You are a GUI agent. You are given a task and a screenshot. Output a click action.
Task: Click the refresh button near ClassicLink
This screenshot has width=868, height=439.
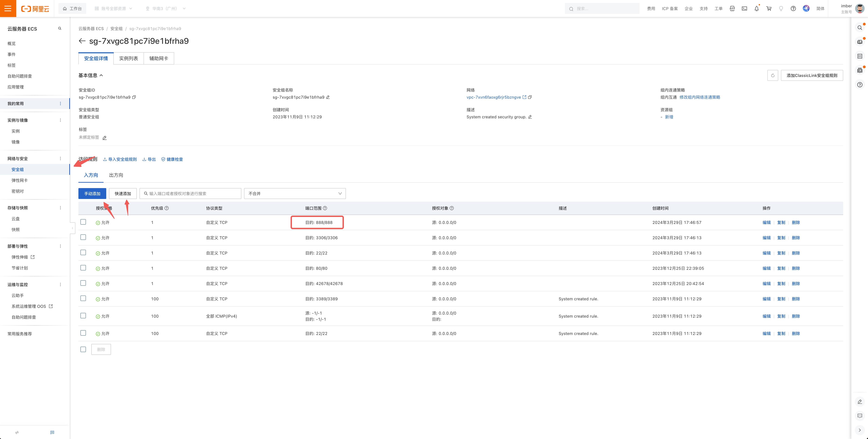point(773,76)
